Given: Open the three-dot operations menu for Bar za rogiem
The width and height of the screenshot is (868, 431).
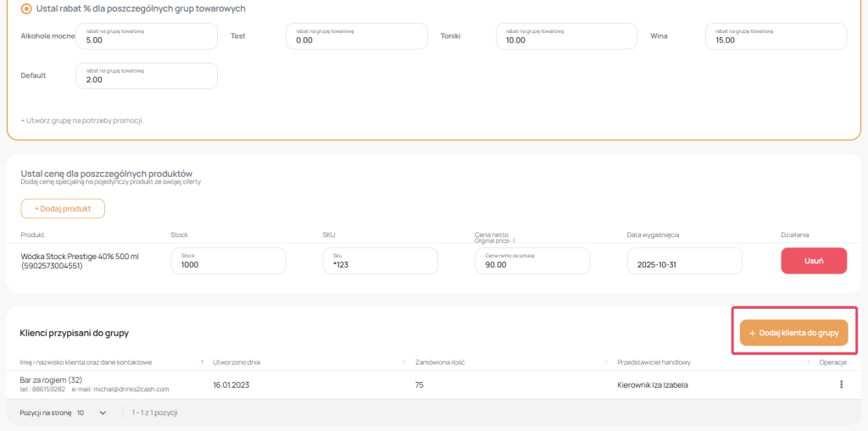Looking at the screenshot, I should coord(841,384).
